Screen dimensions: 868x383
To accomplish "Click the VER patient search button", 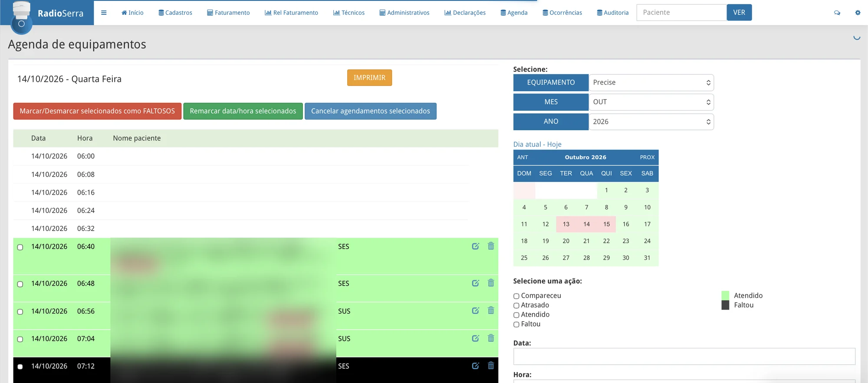I will (739, 13).
